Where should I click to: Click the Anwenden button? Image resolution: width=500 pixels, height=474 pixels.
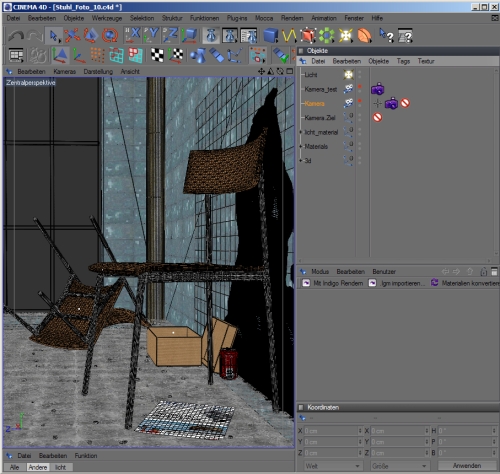pos(467,466)
